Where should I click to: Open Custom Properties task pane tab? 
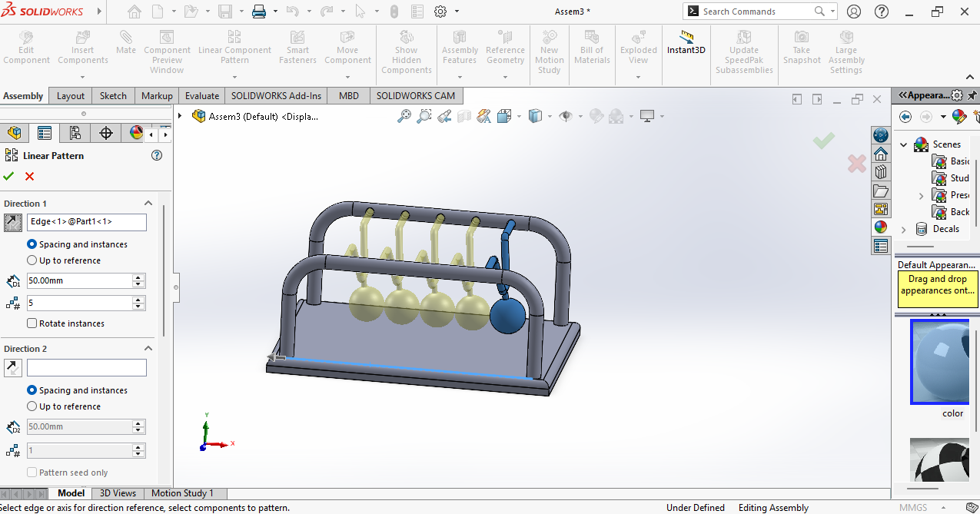(881, 246)
